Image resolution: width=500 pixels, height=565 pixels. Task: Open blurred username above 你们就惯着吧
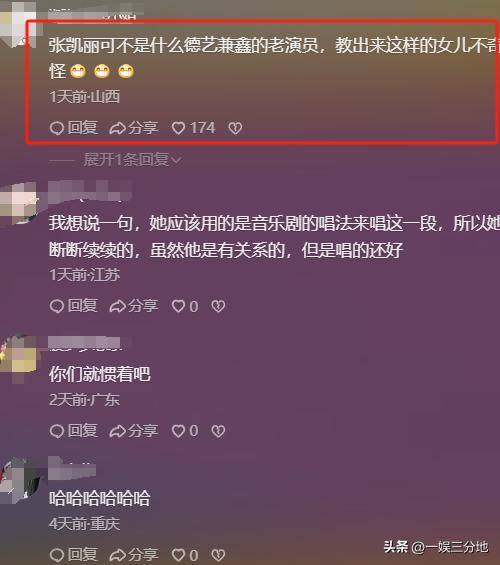point(85,343)
